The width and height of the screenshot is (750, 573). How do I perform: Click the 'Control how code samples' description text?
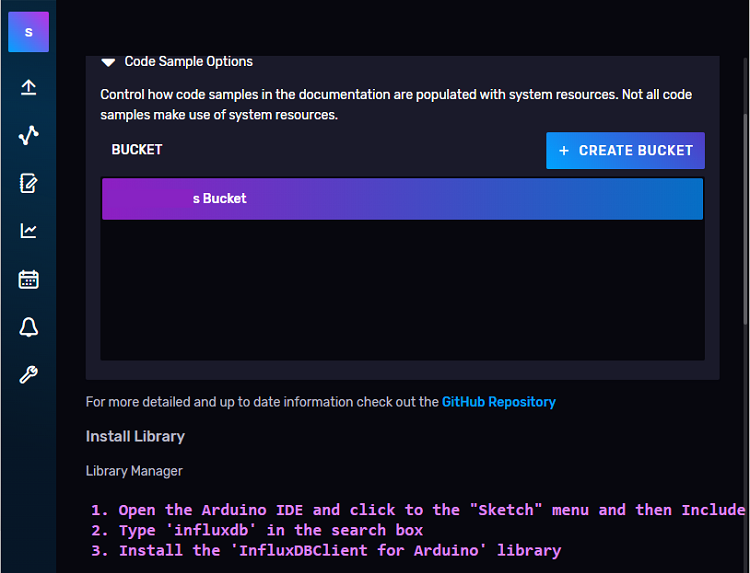point(396,105)
